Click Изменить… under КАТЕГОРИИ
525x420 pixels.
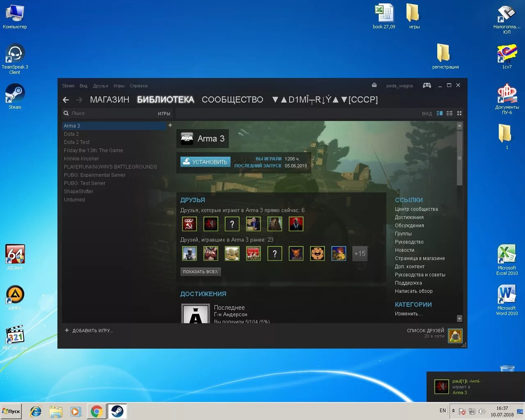click(409, 314)
